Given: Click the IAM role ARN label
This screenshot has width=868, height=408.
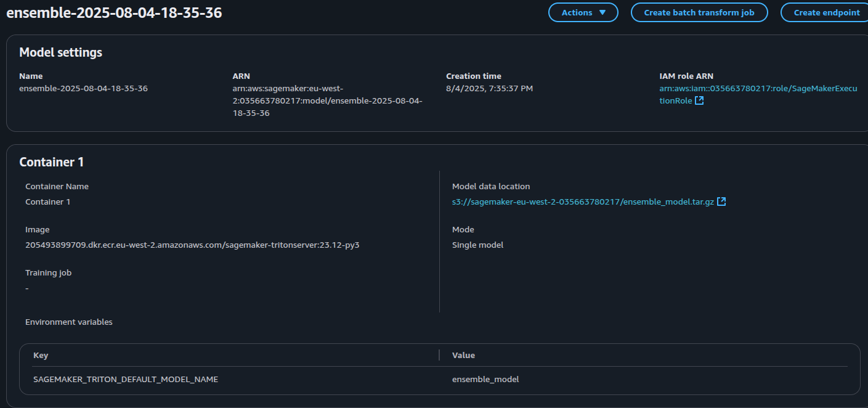Looking at the screenshot, I should (686, 76).
